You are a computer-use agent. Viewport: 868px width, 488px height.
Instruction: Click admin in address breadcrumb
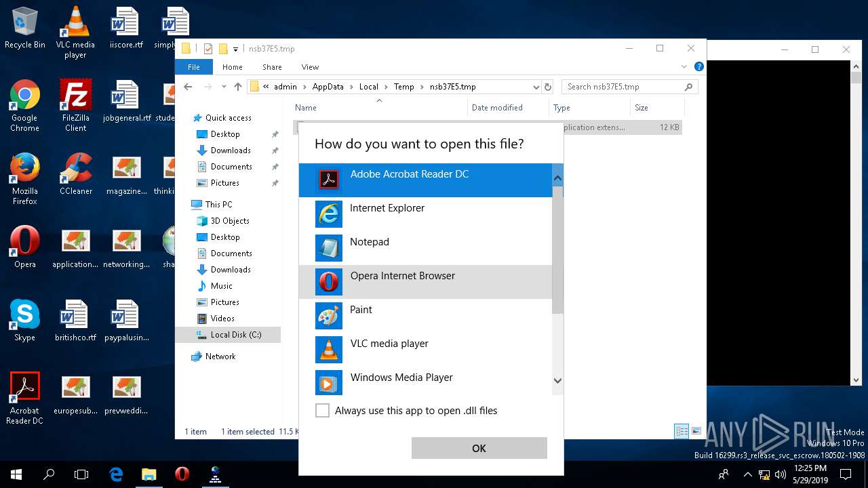pos(285,87)
